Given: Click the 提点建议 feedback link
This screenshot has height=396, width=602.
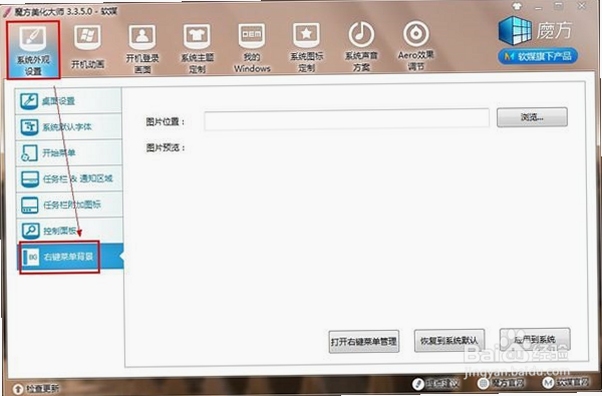Looking at the screenshot, I should [x=436, y=383].
